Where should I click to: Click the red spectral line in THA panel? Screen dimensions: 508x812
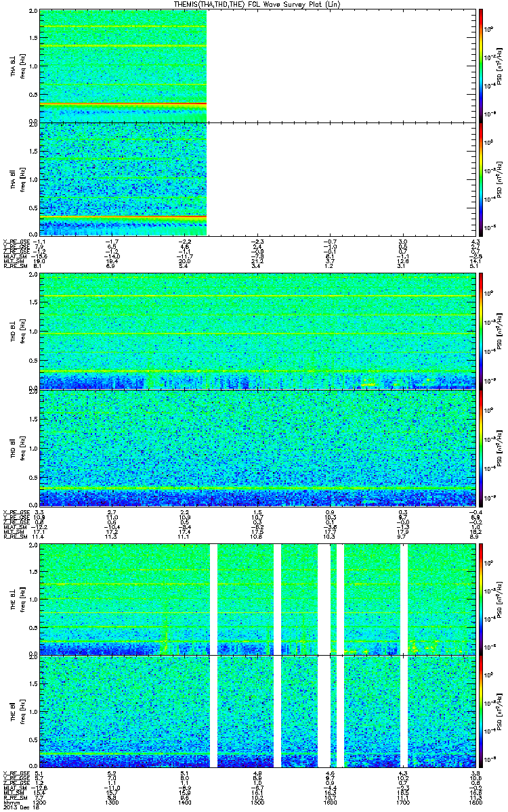[x=123, y=104]
